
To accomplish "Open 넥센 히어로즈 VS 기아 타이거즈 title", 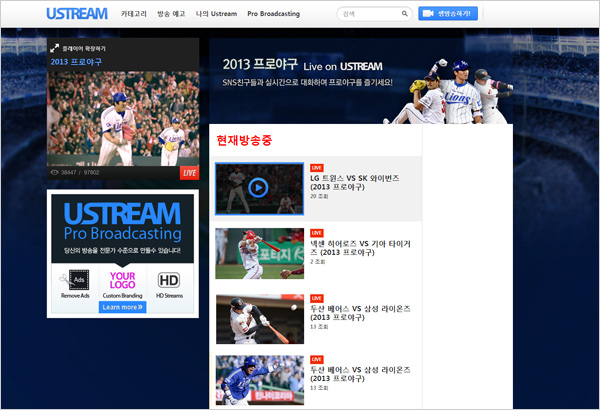I will point(360,248).
